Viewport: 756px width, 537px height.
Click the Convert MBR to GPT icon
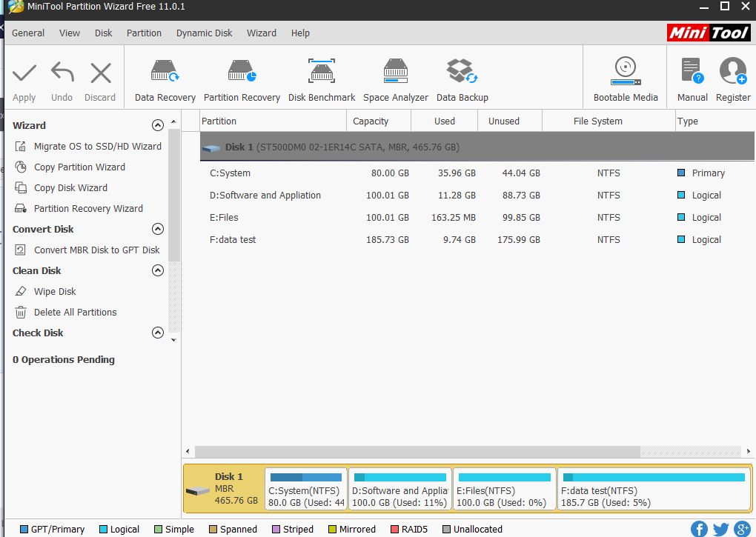[20, 250]
